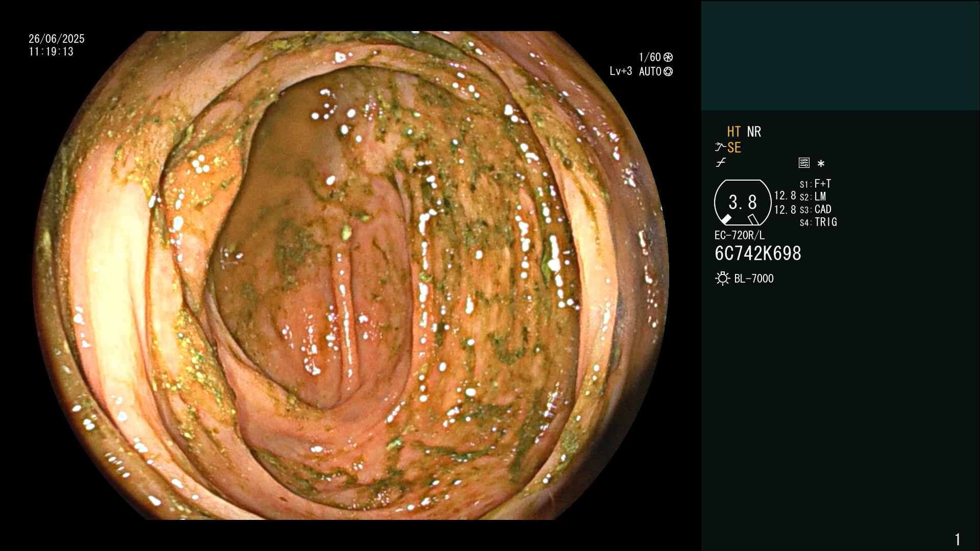Click the AUTO exposure label
The height and width of the screenshot is (551, 980).
pyautogui.click(x=650, y=71)
